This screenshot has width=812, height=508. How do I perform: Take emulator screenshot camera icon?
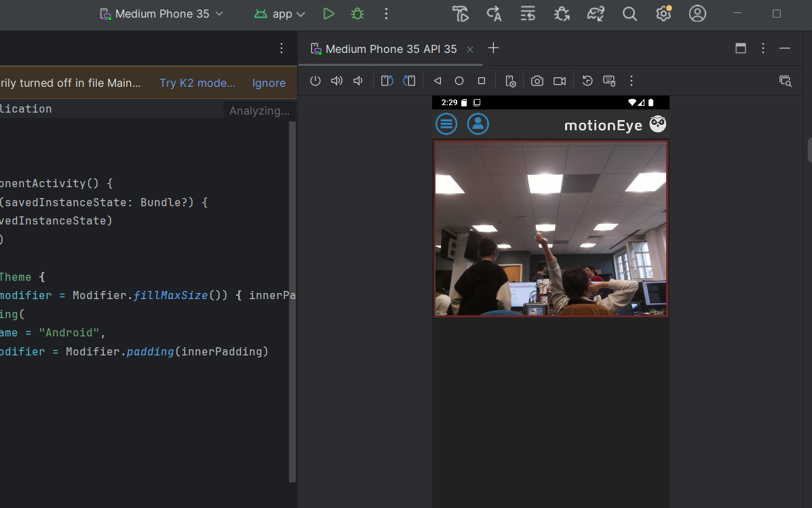537,81
